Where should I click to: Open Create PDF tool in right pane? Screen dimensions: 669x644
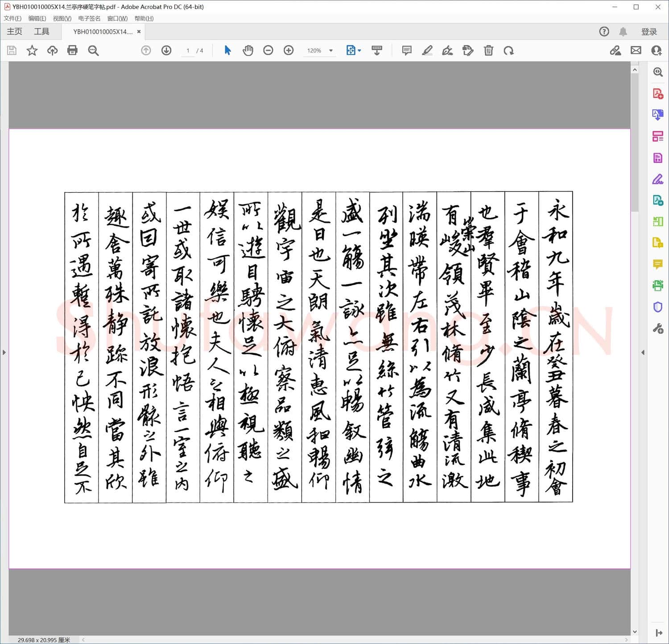click(658, 94)
